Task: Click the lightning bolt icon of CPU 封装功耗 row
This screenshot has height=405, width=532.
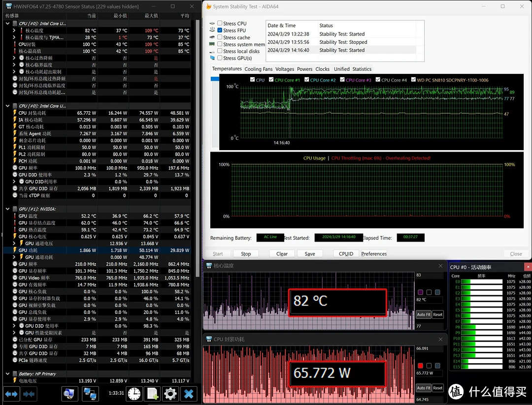Action: tap(15, 113)
